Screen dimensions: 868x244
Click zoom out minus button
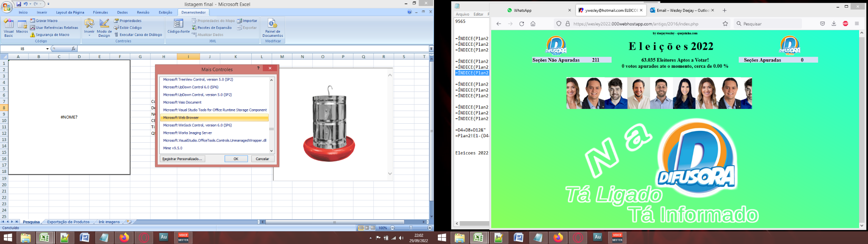[392, 228]
